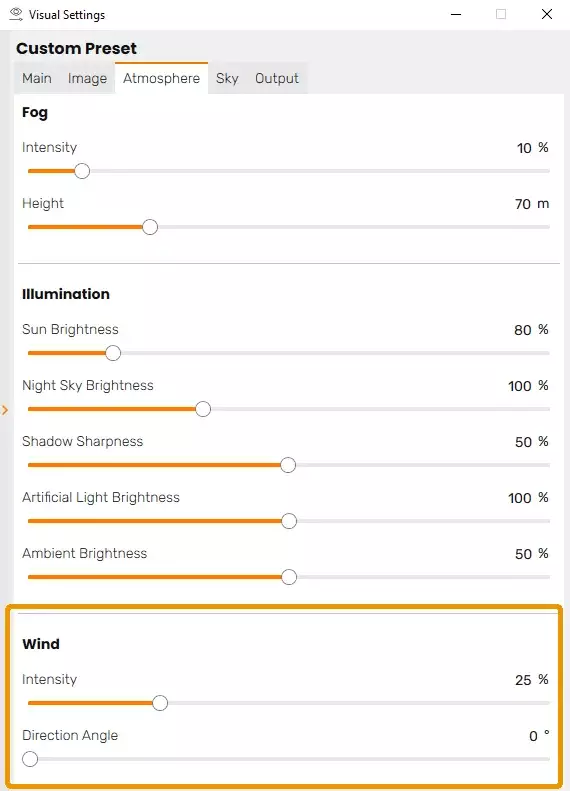Image resolution: width=570 pixels, height=791 pixels.
Task: Switch to the Main tab
Action: pyautogui.click(x=37, y=78)
